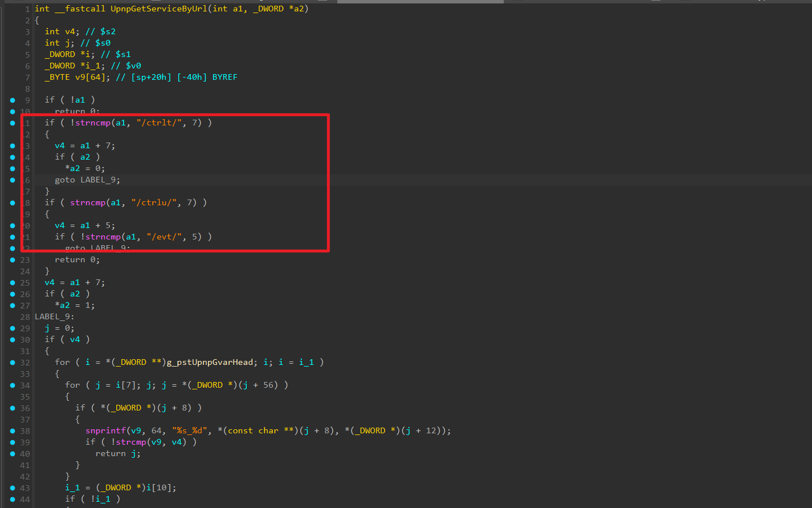Click the strcmp call on line 39
The width and height of the screenshot is (812, 508).
(x=130, y=442)
